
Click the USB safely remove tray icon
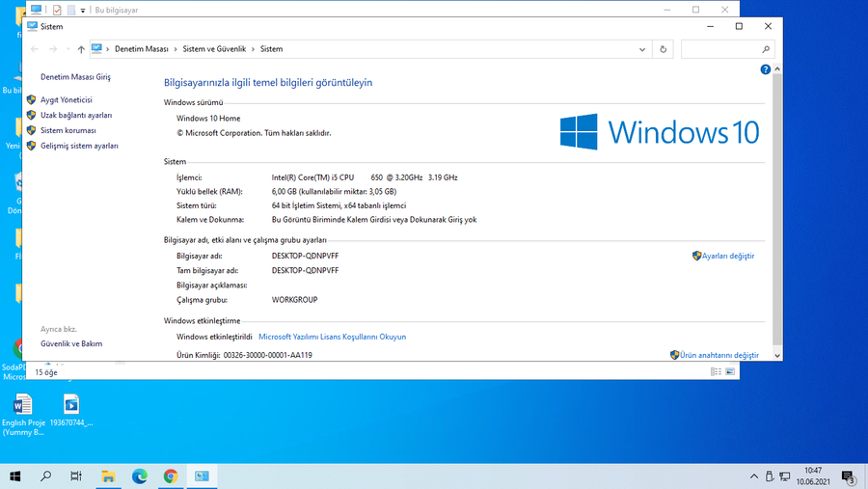click(x=770, y=476)
